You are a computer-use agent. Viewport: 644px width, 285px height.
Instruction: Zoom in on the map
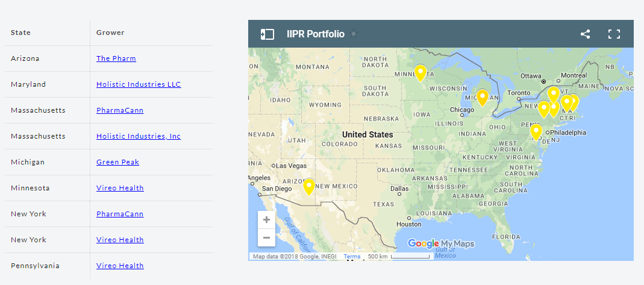click(x=266, y=220)
